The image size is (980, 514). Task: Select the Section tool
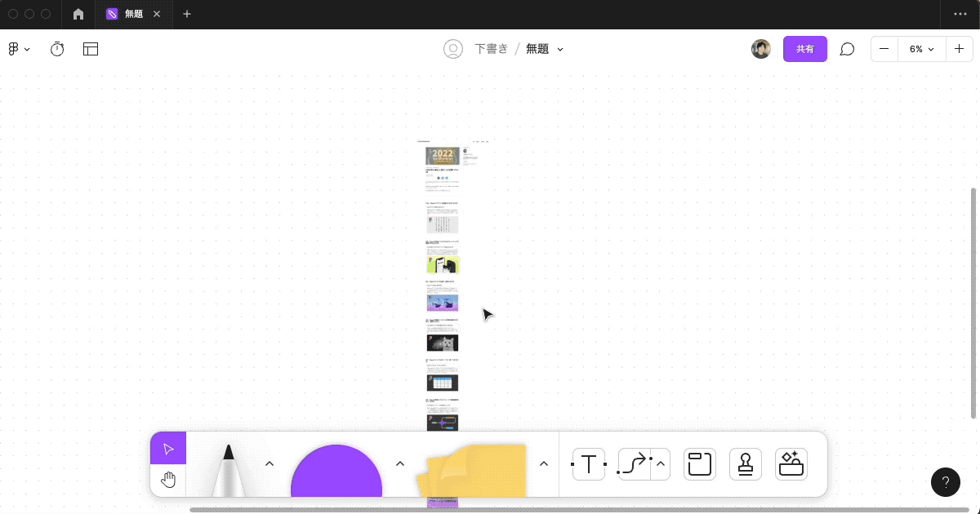(x=700, y=463)
